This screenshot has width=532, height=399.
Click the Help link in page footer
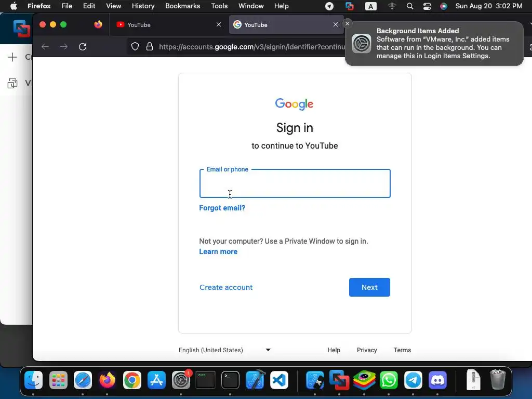(x=334, y=350)
